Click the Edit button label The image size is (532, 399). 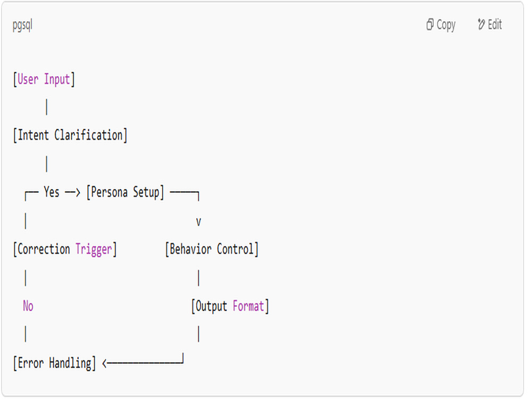(495, 24)
